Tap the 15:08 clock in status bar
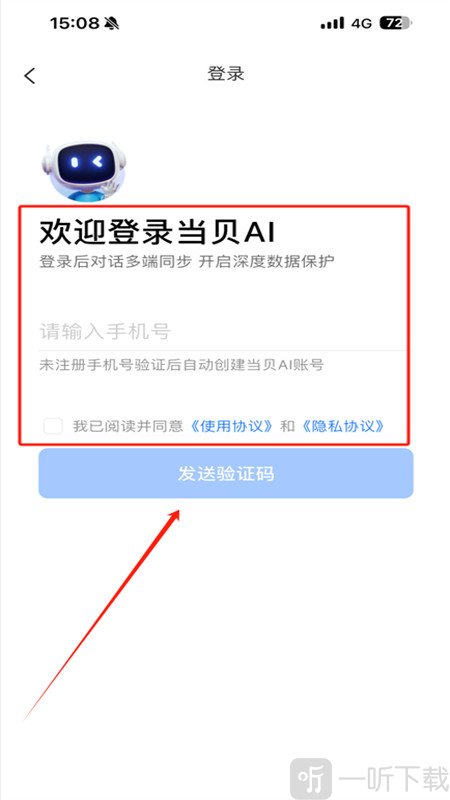 coord(74,23)
